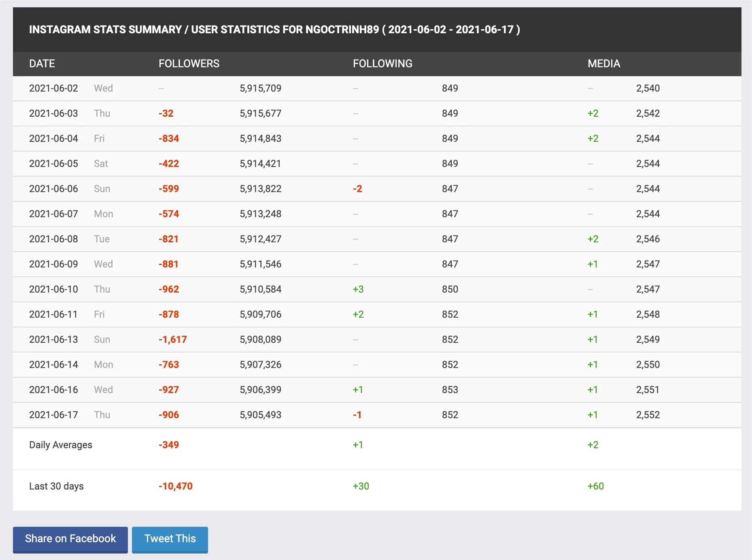Click the date 2021-06-02
The image size is (752, 560).
(53, 88)
